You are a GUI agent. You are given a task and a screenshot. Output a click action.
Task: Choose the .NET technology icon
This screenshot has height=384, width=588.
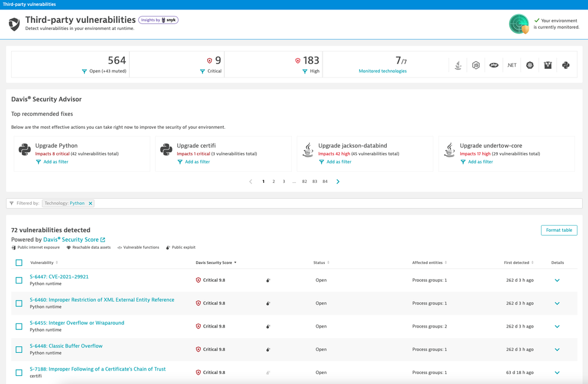(511, 65)
